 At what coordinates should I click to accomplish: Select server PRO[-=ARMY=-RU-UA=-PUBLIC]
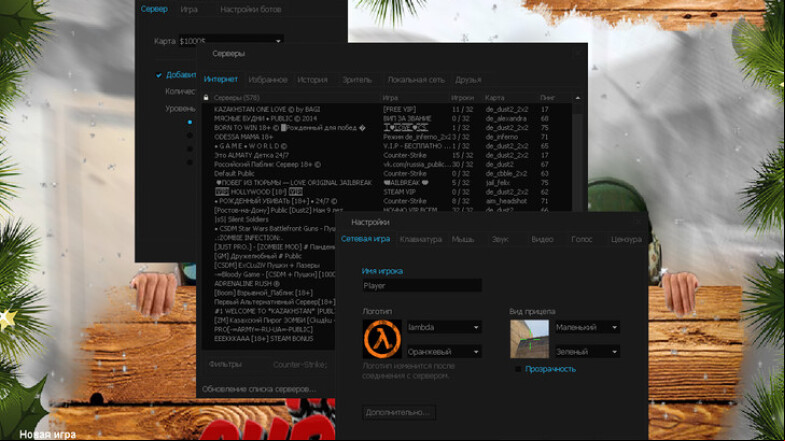click(x=263, y=329)
